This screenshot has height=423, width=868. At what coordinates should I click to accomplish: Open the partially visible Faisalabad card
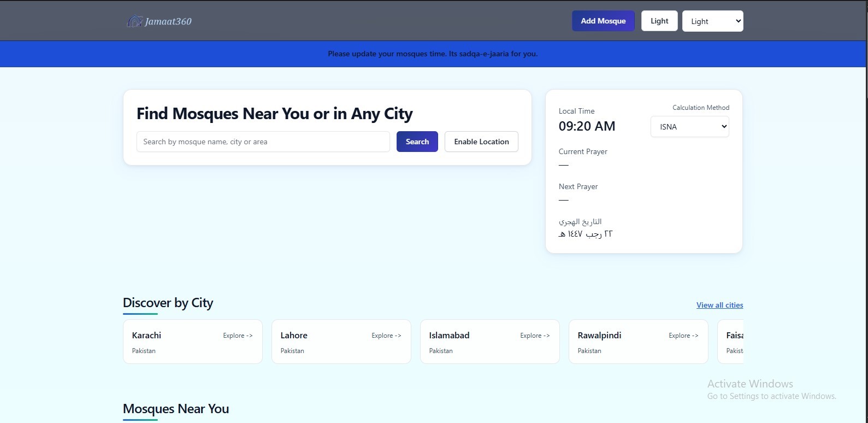732,342
